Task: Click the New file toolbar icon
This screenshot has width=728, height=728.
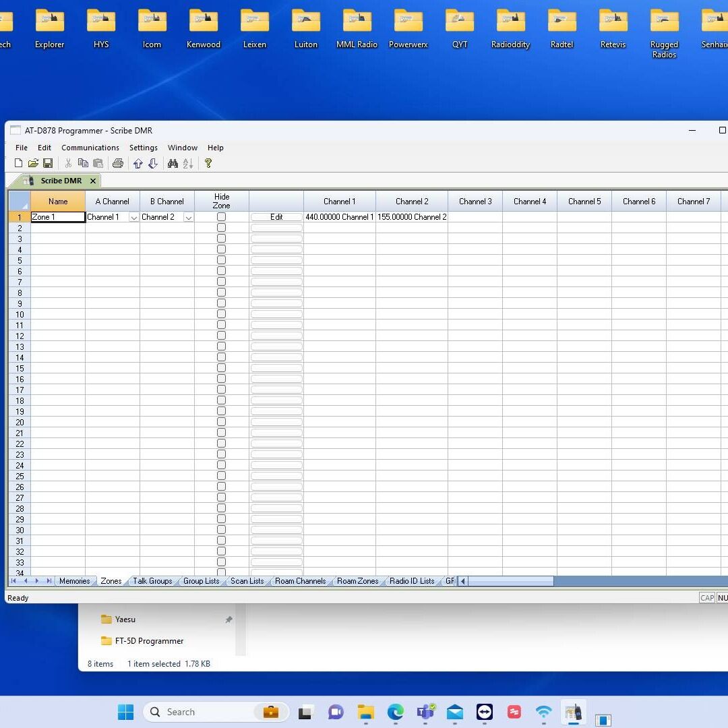Action: pyautogui.click(x=19, y=163)
